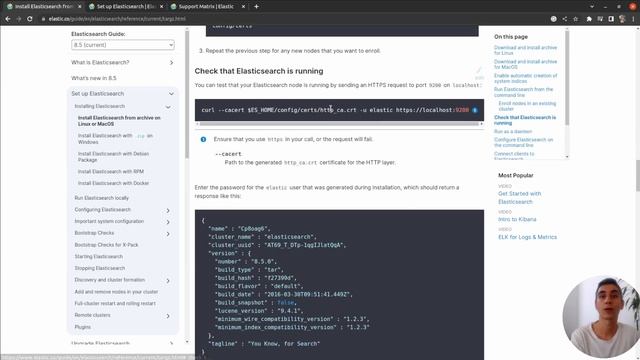Click the main page vertical scrollbar
640x360 pixels.
coord(638,176)
